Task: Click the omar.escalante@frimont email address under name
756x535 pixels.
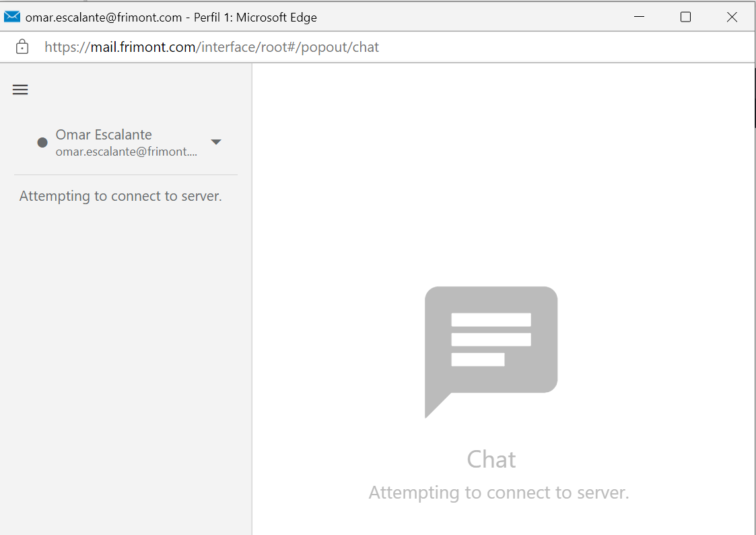Action: (x=126, y=152)
